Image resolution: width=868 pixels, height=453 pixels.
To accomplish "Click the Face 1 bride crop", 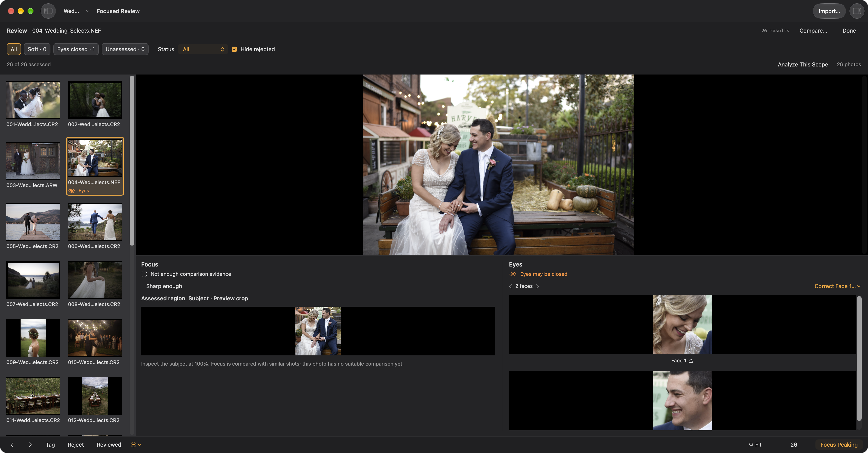I will coord(682,325).
